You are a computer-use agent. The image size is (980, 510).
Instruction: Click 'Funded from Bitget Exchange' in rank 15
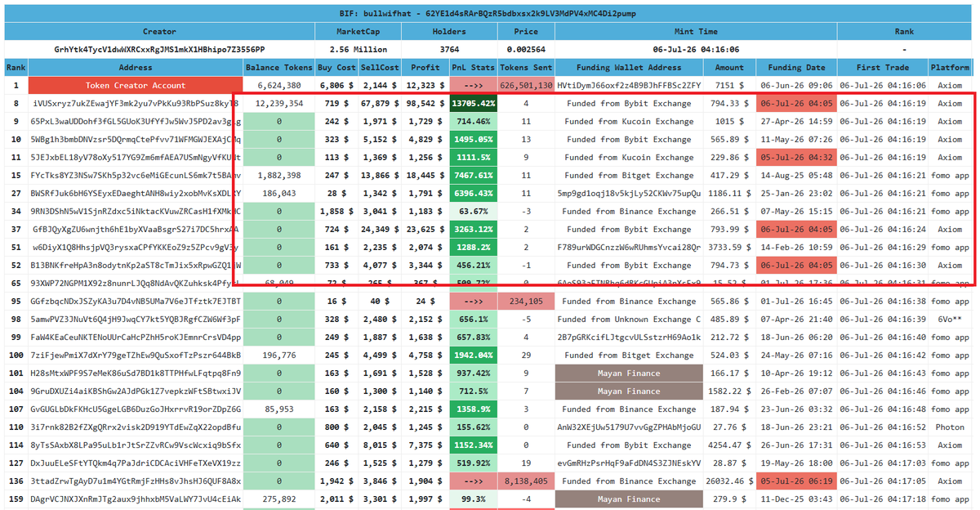click(629, 175)
